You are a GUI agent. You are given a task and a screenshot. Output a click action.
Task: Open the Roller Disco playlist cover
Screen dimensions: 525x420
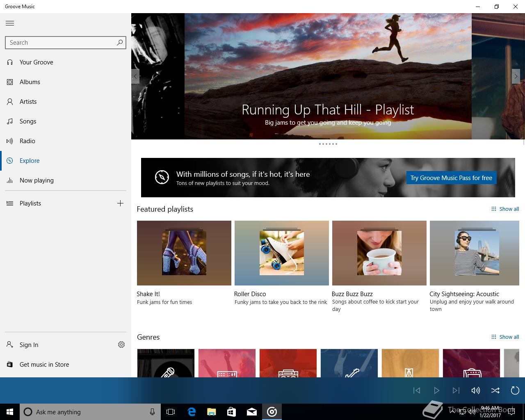282,253
